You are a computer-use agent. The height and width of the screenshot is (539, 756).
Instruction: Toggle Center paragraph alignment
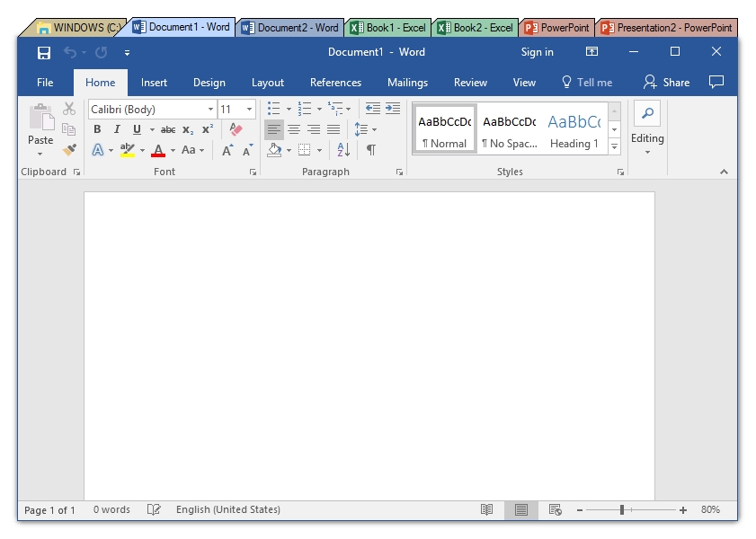[x=294, y=129]
